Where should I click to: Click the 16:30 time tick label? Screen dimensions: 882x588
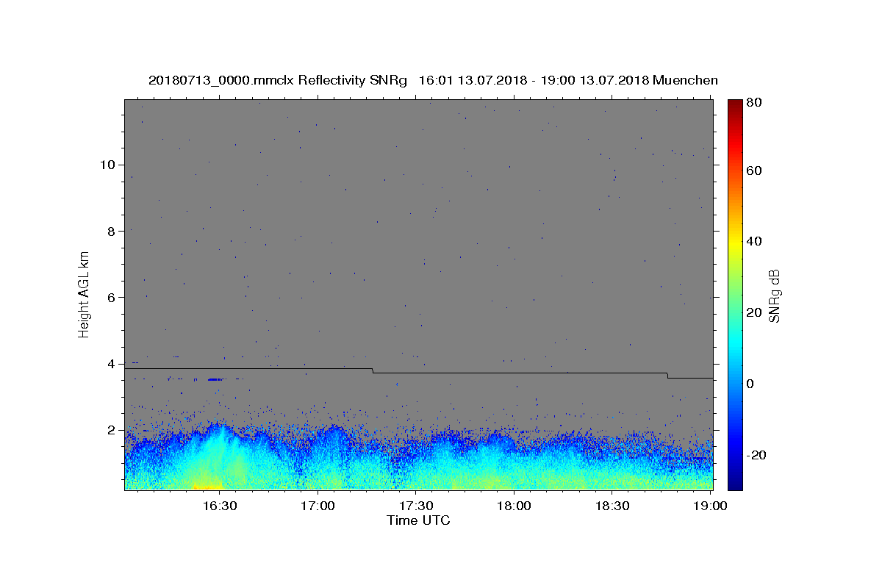(x=219, y=506)
